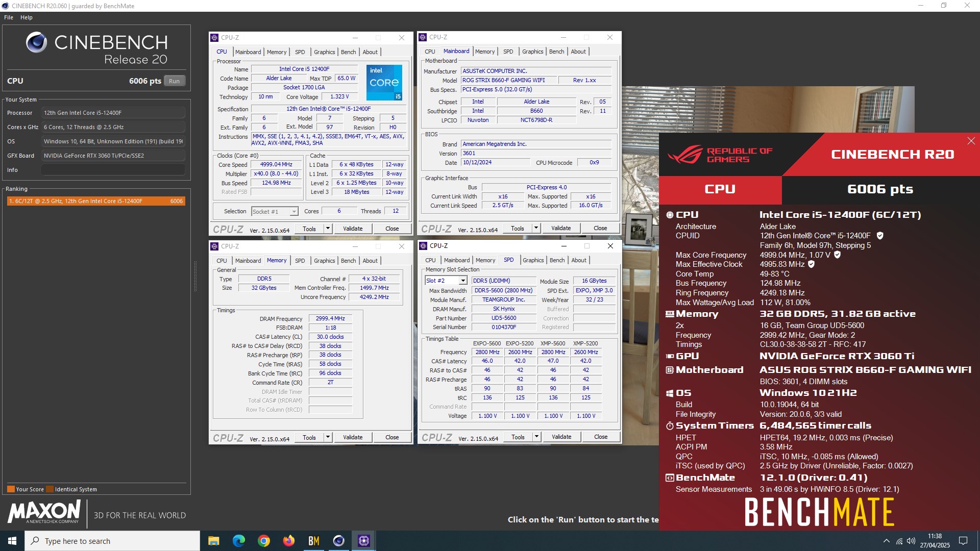Switch to Graphics tab in Mainboard window
The height and width of the screenshot is (551, 980).
pos(533,52)
